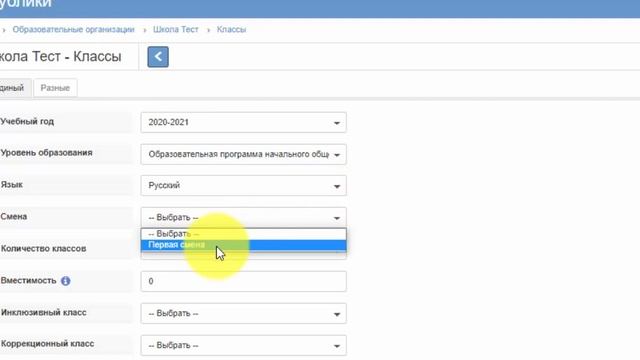Open Образовательные организации breadcrumb link
The image size is (640, 360).
point(73,29)
